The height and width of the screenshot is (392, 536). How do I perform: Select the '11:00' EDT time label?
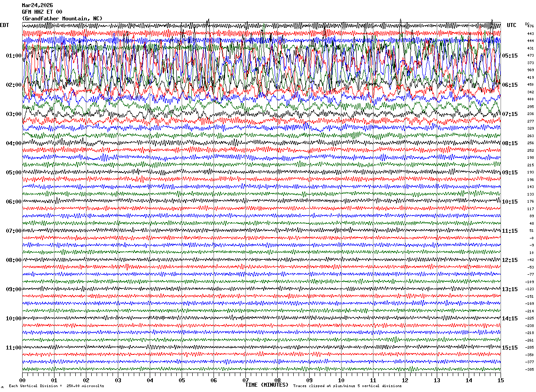[14, 348]
